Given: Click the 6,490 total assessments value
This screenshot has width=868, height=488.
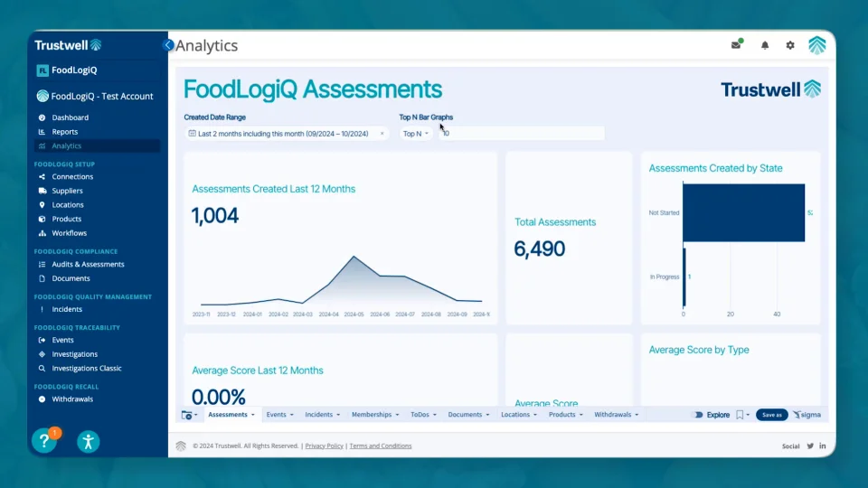Looking at the screenshot, I should 540,249.
